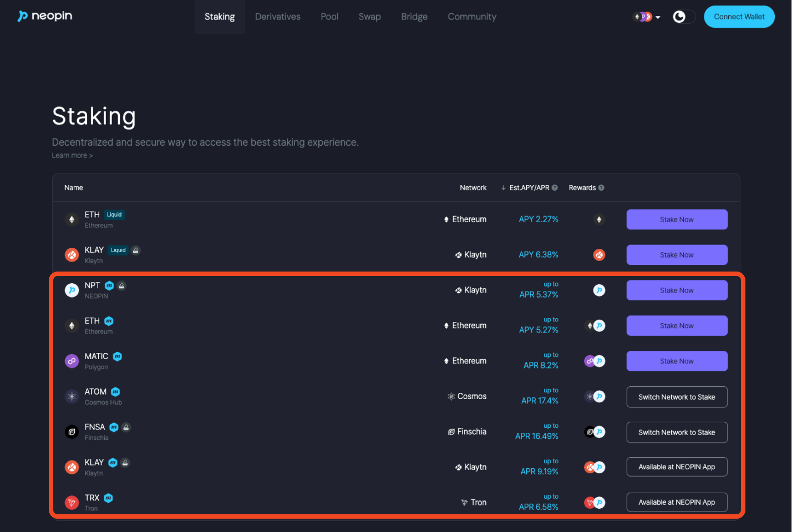Click Stake Now for ETH Liquid
This screenshot has height=532, width=792.
click(x=677, y=219)
